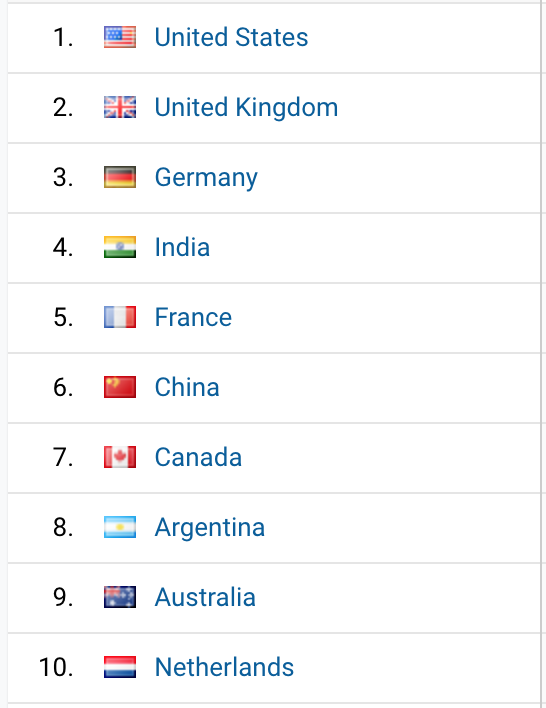The width and height of the screenshot is (546, 708).
Task: Click the Netherlands flag icon
Action: [x=120, y=667]
